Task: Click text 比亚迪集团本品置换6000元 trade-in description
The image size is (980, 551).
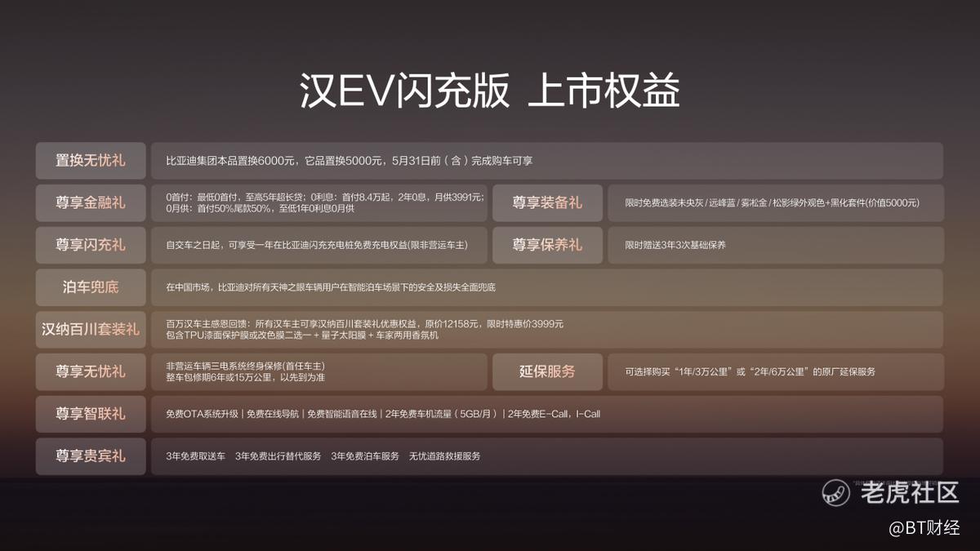Action: pyautogui.click(x=349, y=161)
